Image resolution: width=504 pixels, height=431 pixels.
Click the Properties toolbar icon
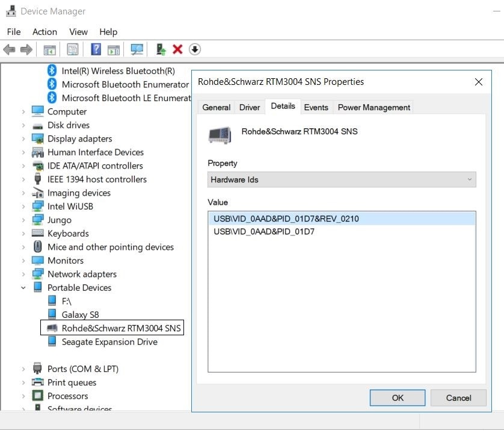[73, 49]
